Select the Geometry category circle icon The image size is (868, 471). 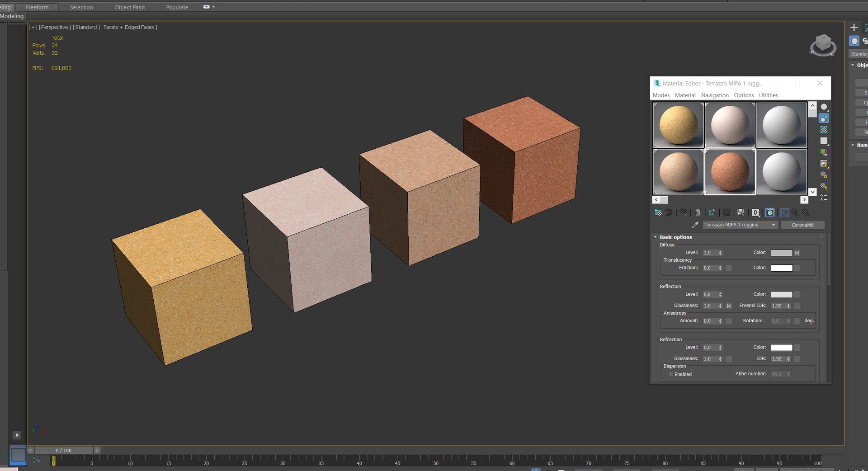pos(854,41)
